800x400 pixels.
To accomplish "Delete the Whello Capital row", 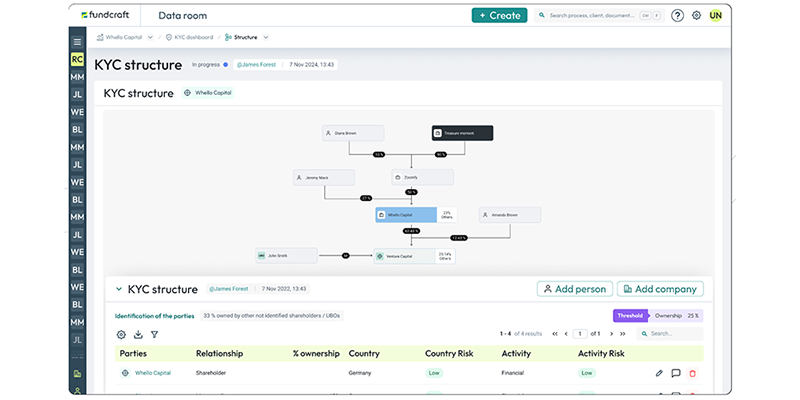I will 692,373.
